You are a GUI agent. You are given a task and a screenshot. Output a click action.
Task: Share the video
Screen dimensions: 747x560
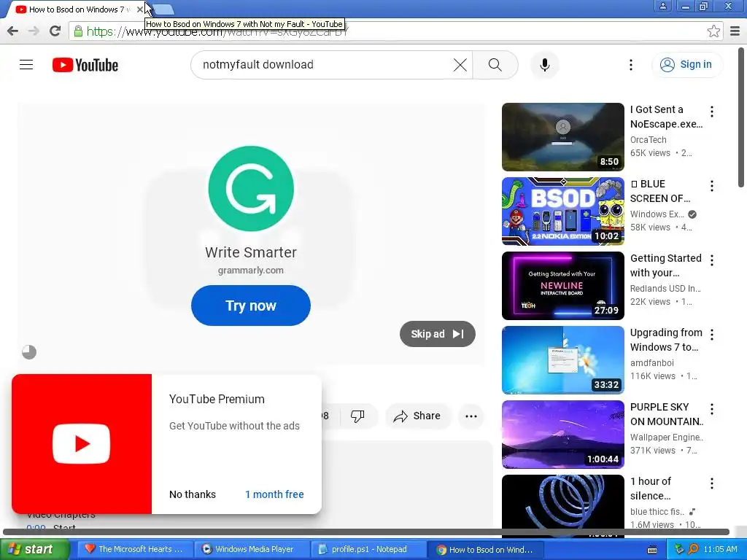pyautogui.click(x=417, y=416)
